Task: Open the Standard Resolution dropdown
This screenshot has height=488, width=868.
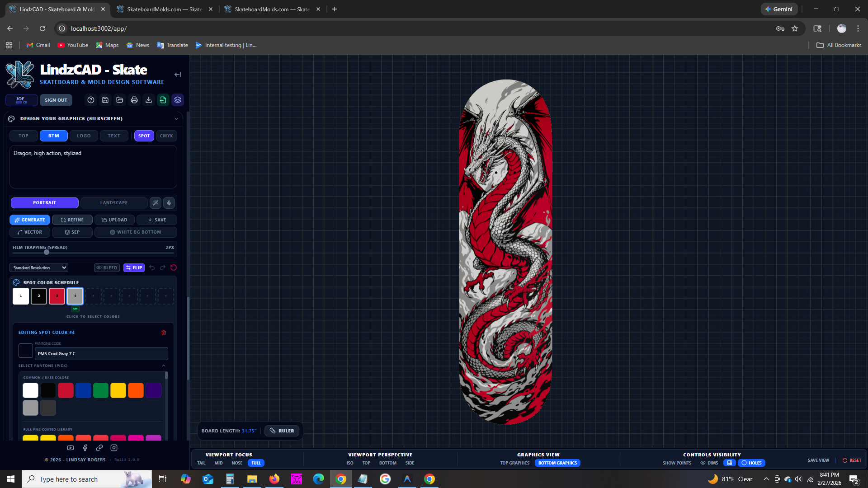Action: tap(39, 268)
